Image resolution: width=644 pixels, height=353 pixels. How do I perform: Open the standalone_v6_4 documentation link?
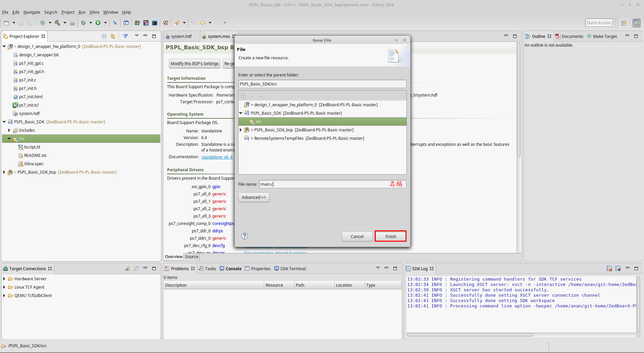pyautogui.click(x=217, y=157)
